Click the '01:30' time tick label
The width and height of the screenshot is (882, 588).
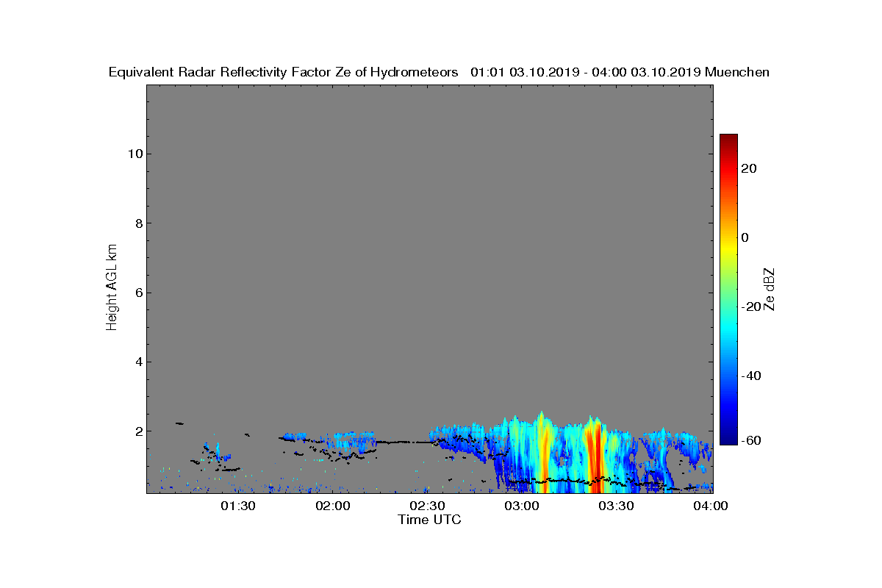click(238, 506)
